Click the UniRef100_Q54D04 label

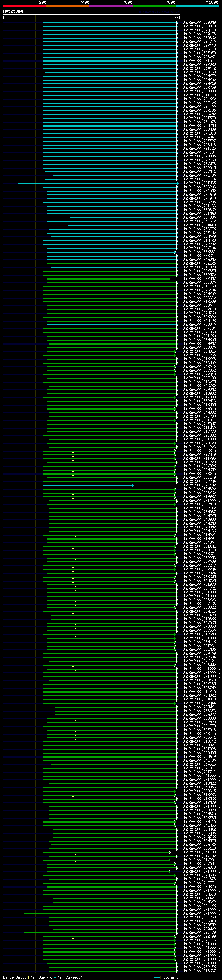click(x=199, y=543)
